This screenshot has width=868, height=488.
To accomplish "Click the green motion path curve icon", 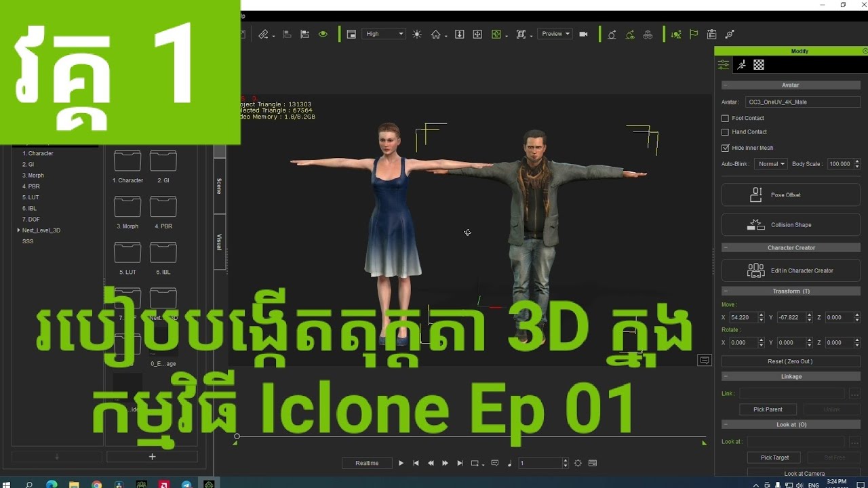I will tap(630, 34).
